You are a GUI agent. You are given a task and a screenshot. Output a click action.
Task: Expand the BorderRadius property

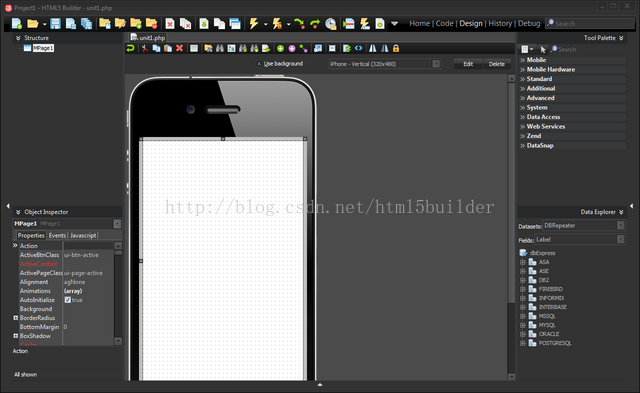(16, 318)
